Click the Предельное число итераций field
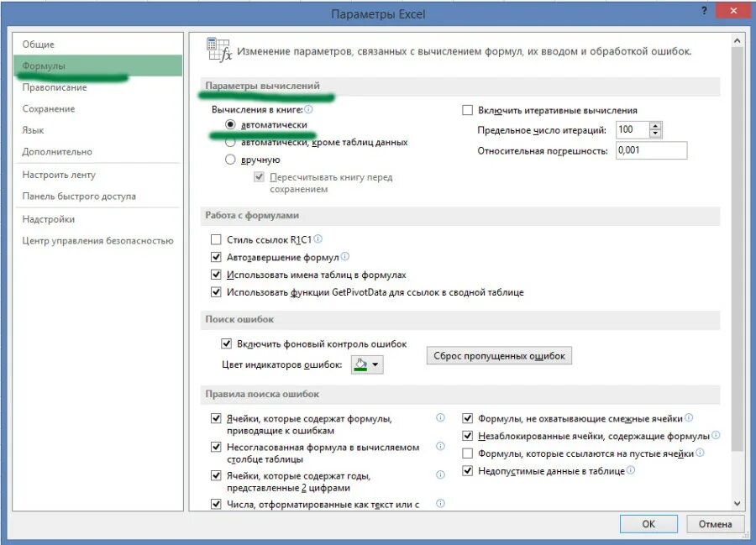 (x=633, y=129)
